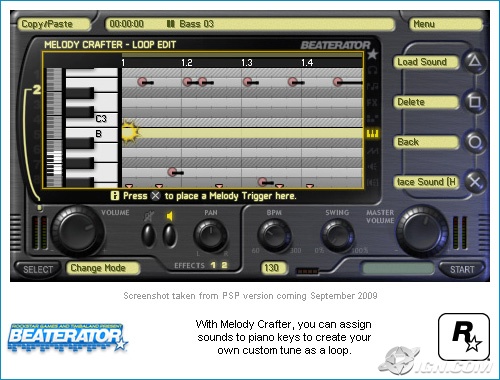Select the headphones icon in the side strip

372,70
